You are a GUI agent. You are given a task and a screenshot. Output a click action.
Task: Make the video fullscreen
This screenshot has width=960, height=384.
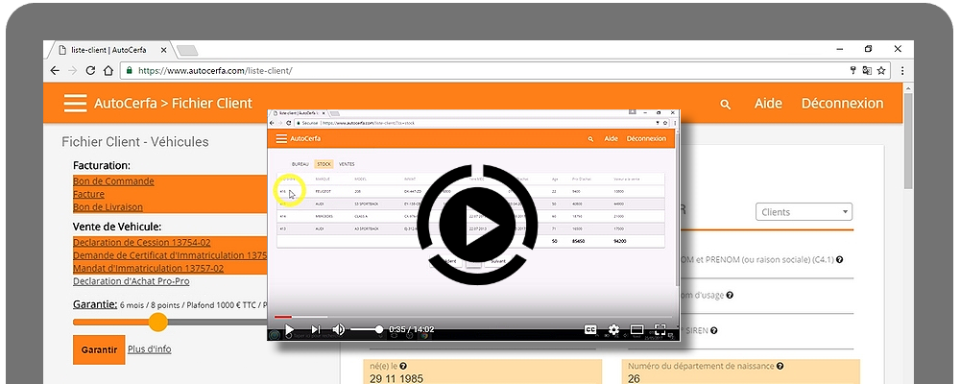click(x=660, y=329)
